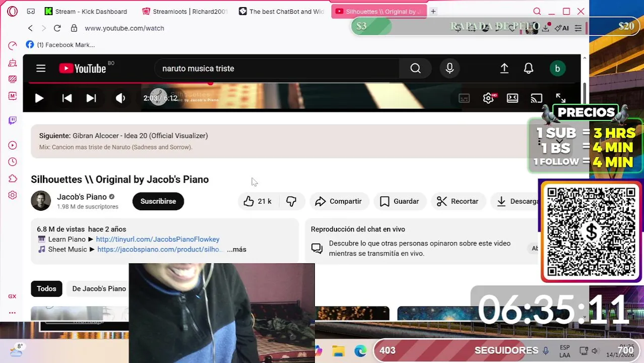Cast video with Play on TV icon

pos(537,98)
